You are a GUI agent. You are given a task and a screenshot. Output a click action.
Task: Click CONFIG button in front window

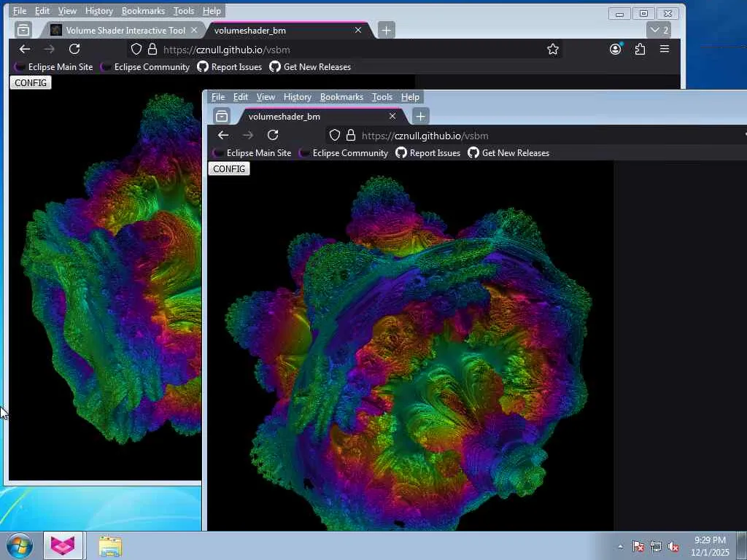pos(228,168)
